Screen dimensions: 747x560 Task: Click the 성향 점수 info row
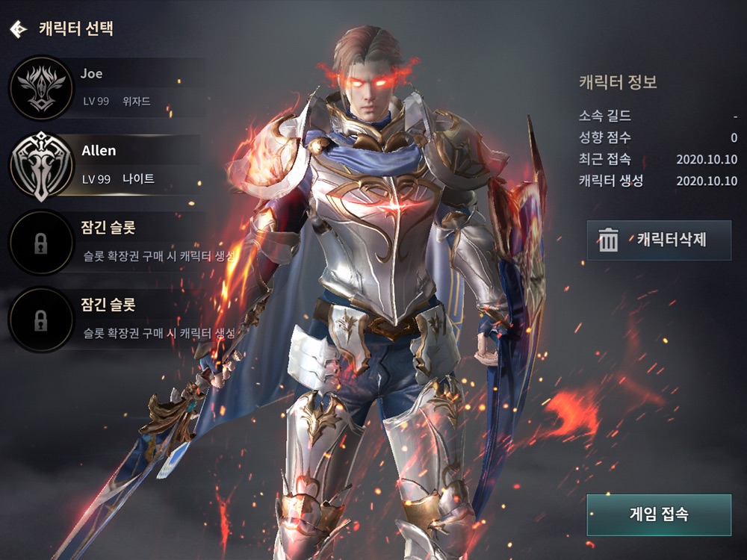(658, 137)
